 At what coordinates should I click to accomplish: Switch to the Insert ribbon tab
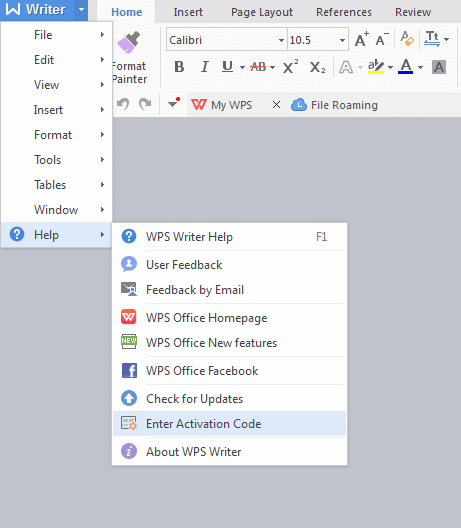pos(188,12)
